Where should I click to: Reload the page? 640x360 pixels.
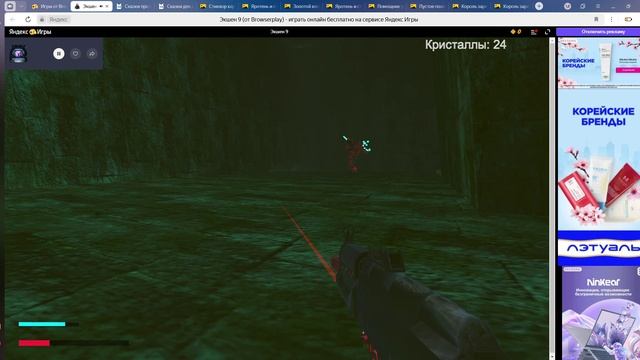(28, 19)
